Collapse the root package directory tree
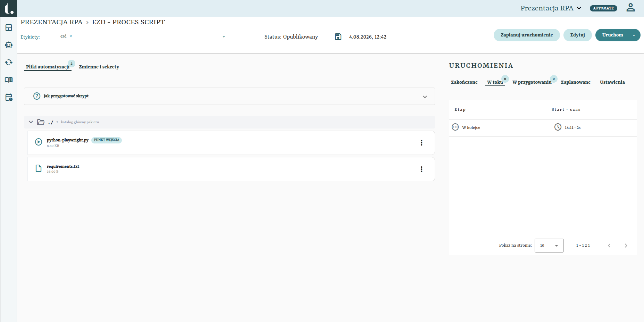The image size is (644, 322). click(31, 122)
